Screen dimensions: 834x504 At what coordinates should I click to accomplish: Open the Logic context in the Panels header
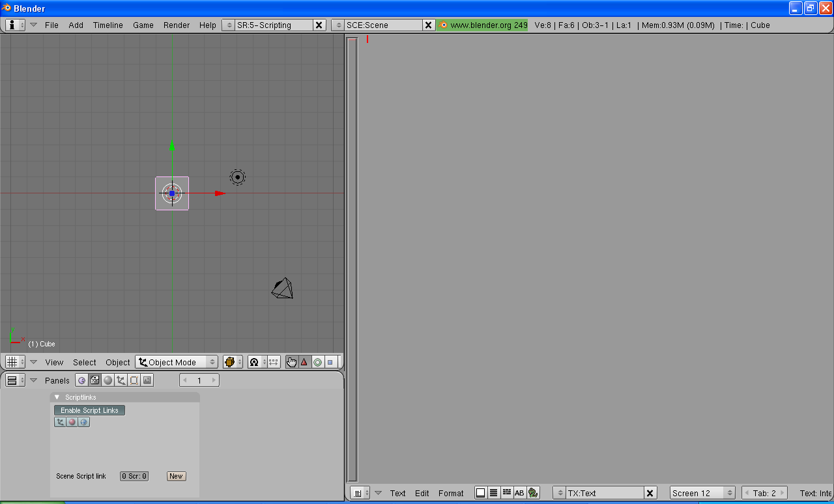pos(81,380)
